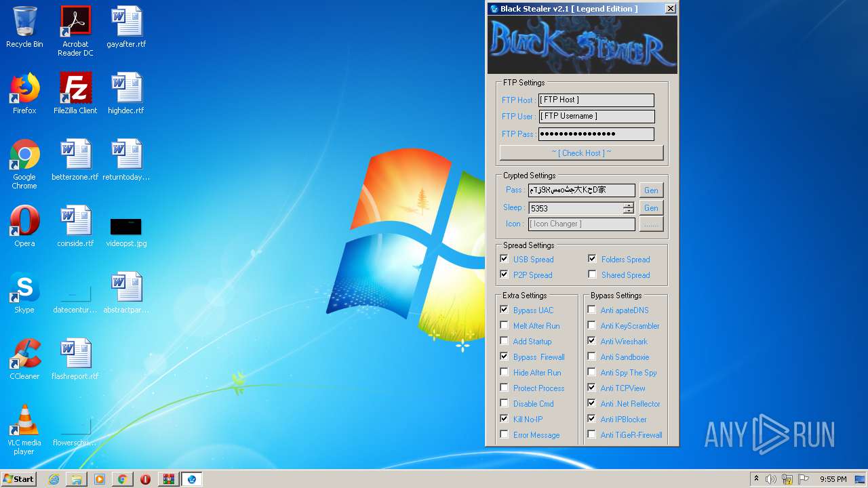The height and width of the screenshot is (488, 868).
Task: Select the abstractpar document icon
Action: (126, 293)
